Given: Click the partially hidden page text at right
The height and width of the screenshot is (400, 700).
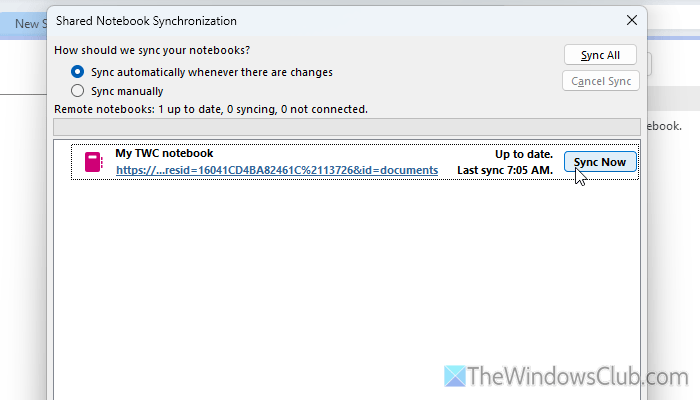Looking at the screenshot, I should pyautogui.click(x=665, y=126).
